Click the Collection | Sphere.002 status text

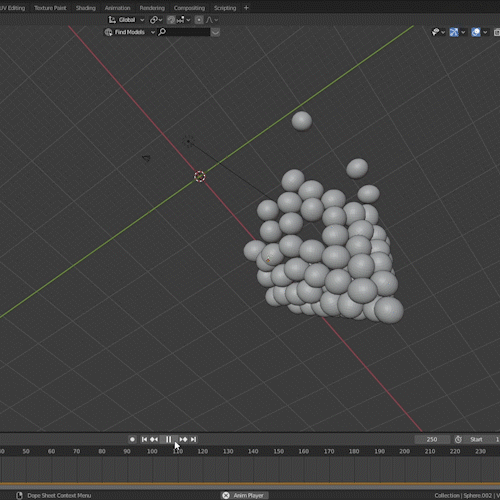coord(467,495)
